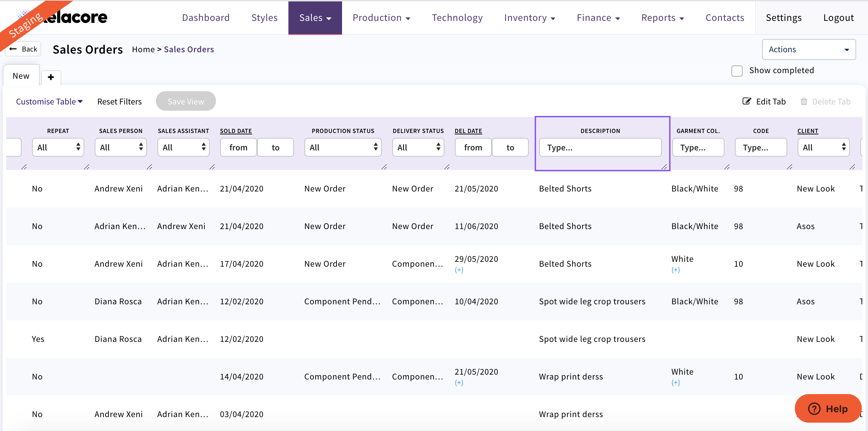Click the Description column resize handle
This screenshot has width=868, height=431.
[664, 167]
